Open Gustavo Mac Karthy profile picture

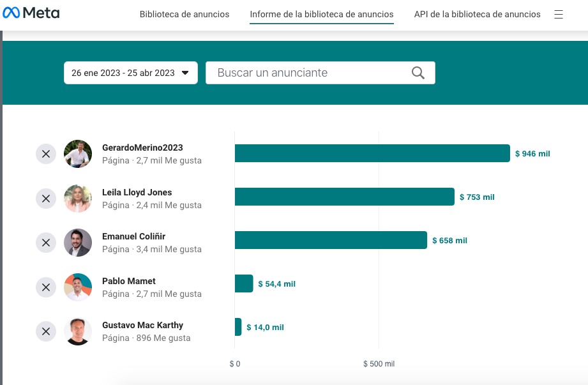(x=78, y=331)
